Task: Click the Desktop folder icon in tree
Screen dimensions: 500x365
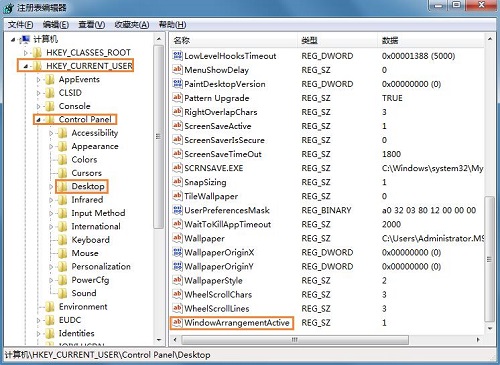Action: [62, 186]
